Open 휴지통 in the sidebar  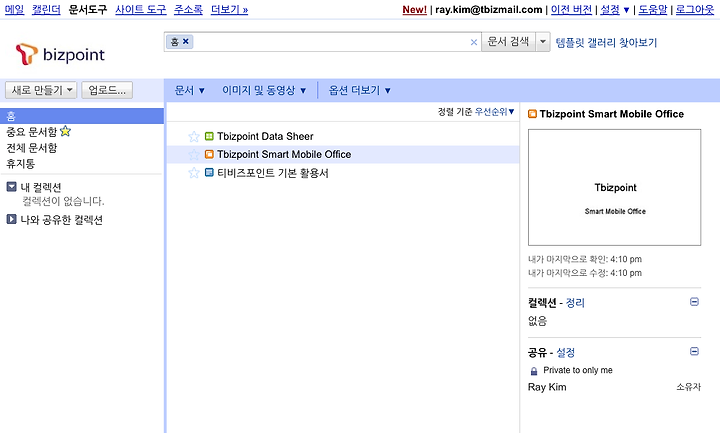tap(20, 163)
